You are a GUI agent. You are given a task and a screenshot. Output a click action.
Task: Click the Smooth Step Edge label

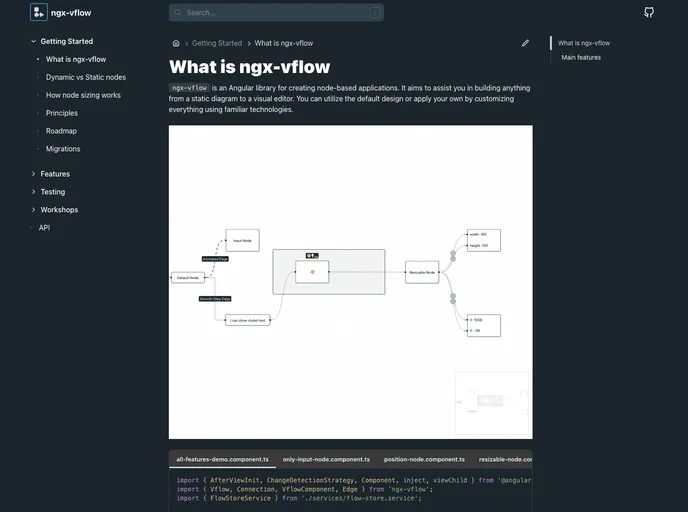(x=215, y=299)
